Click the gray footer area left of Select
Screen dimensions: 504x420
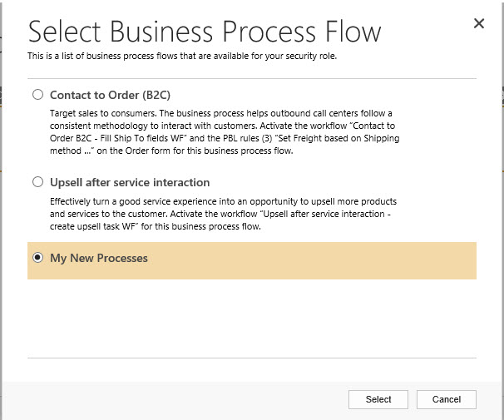[166, 399]
